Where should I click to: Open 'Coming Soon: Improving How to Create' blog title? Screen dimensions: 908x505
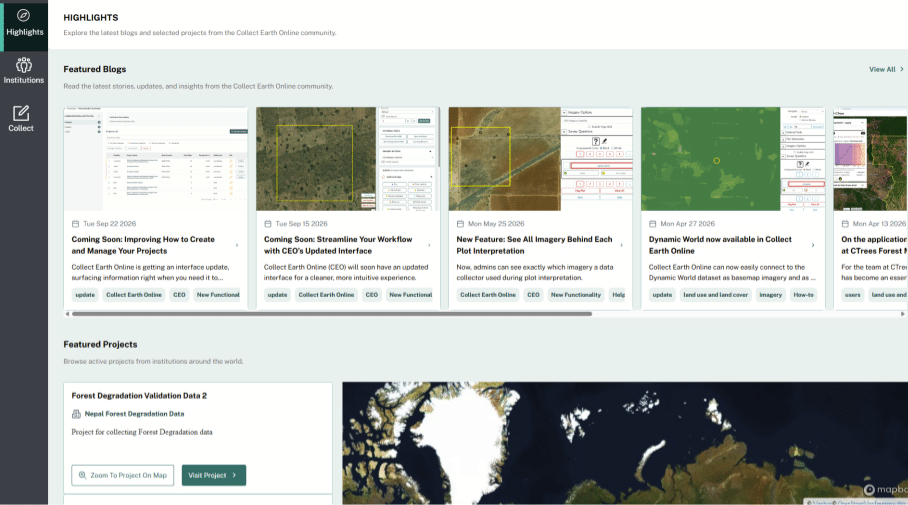click(x=143, y=245)
